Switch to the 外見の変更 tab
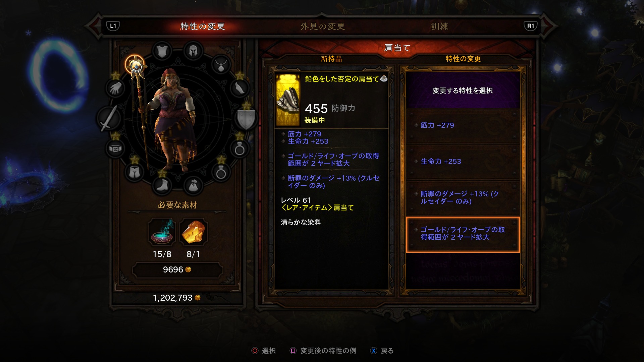Image resolution: width=644 pixels, height=362 pixels. pyautogui.click(x=323, y=26)
